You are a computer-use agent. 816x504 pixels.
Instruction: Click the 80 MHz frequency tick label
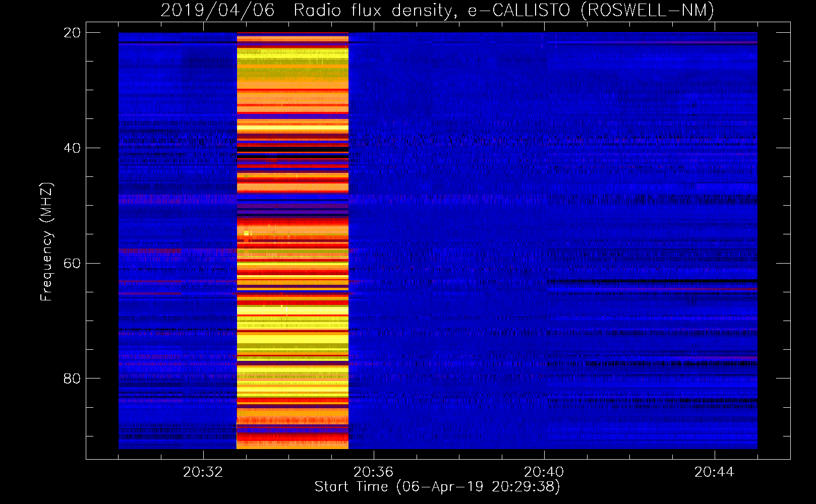(72, 379)
